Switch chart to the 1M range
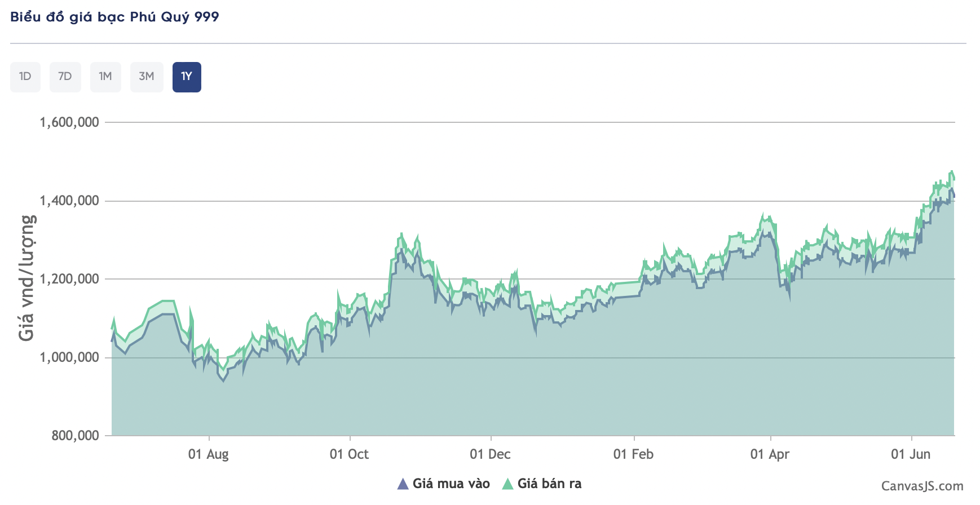The image size is (980, 505). click(x=105, y=77)
